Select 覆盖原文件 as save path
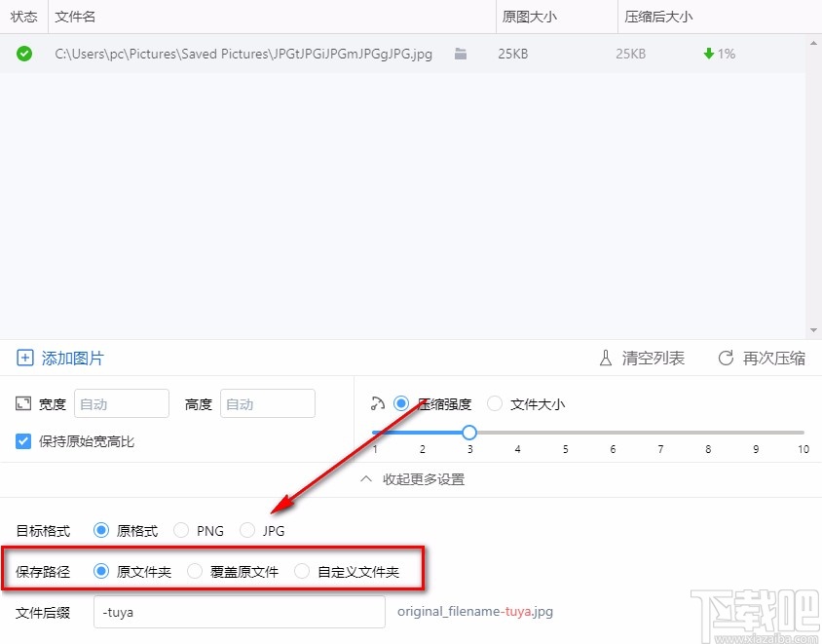Viewport: 822px width, 644px height. pos(194,572)
